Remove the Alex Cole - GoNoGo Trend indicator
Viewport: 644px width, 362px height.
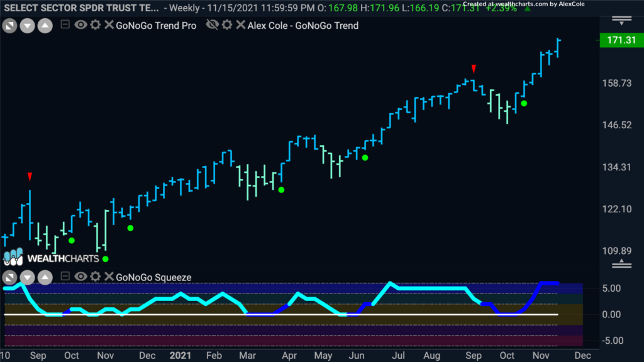coord(241,25)
